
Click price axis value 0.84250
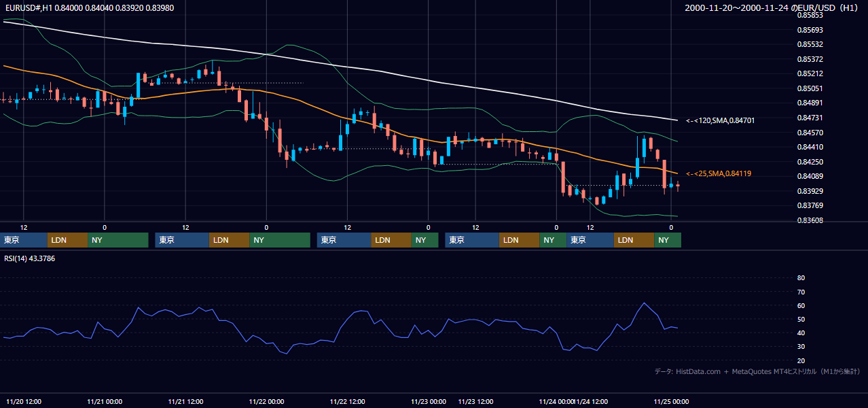pos(810,162)
